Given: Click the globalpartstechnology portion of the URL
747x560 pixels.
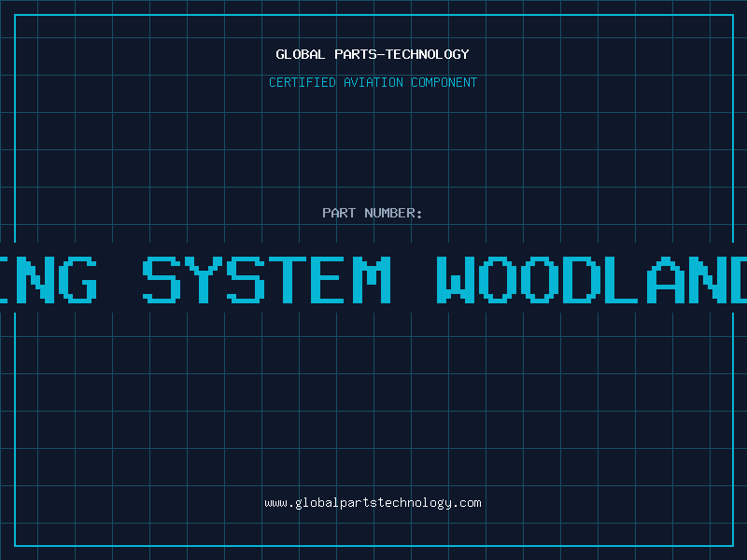Looking at the screenshot, I should pyautogui.click(x=373, y=503).
